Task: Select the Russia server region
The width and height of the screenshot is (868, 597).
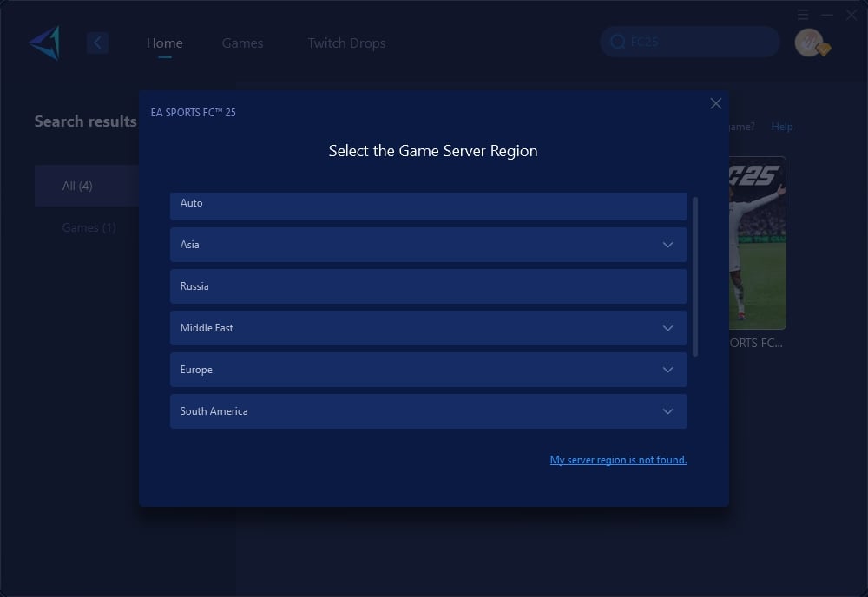Action: pyautogui.click(x=429, y=286)
